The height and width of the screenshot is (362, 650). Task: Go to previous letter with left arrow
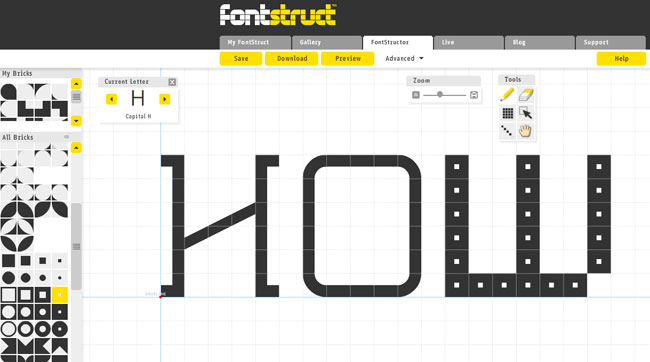point(111,99)
